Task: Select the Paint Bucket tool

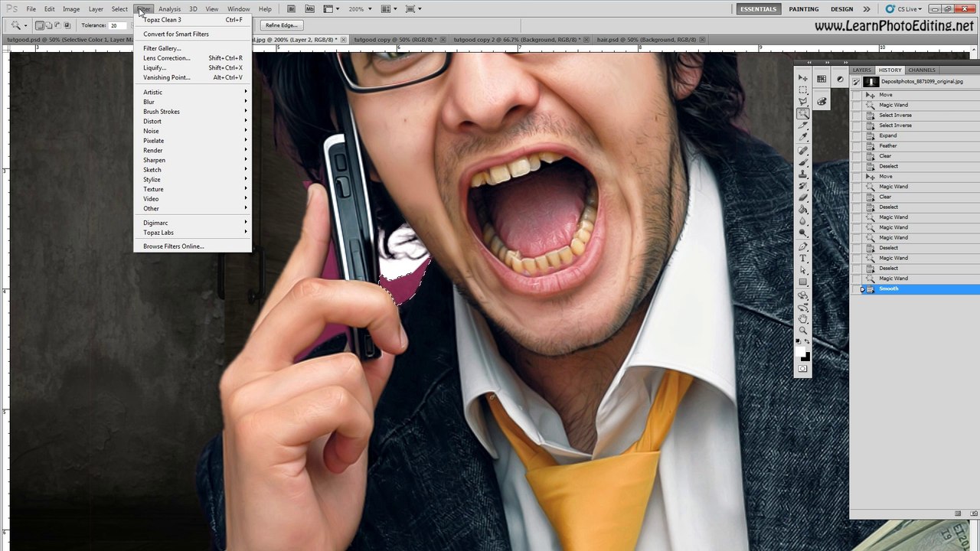Action: [802, 209]
